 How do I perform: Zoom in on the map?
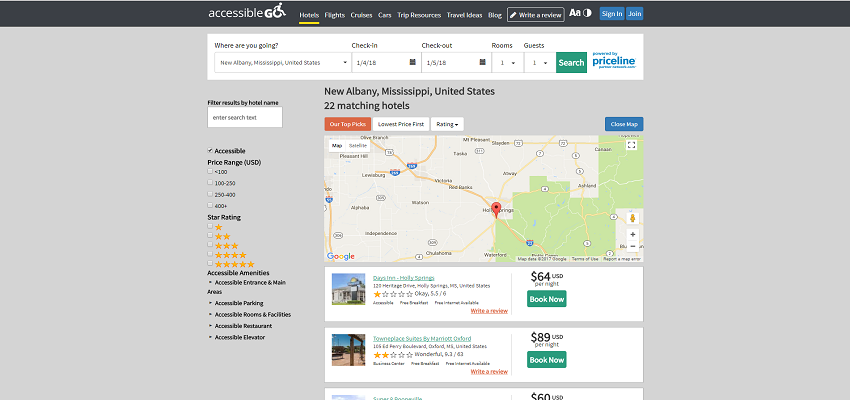coord(632,235)
